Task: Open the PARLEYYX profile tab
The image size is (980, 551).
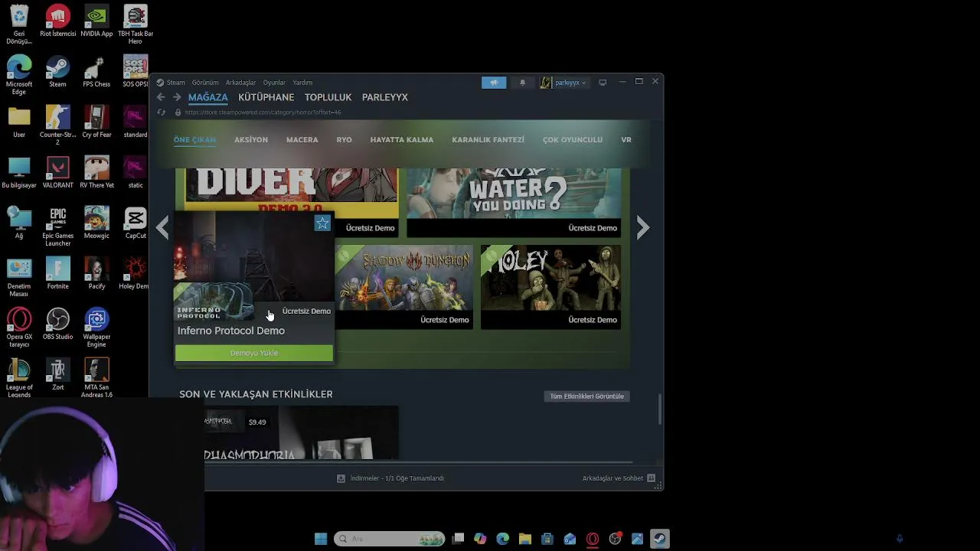Action: (385, 97)
